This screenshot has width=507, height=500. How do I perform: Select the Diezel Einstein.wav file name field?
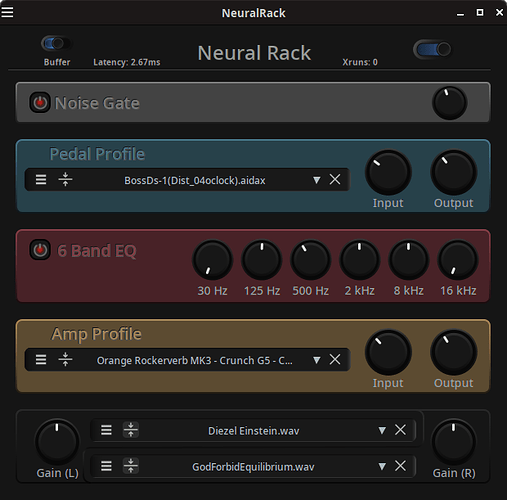254,431
